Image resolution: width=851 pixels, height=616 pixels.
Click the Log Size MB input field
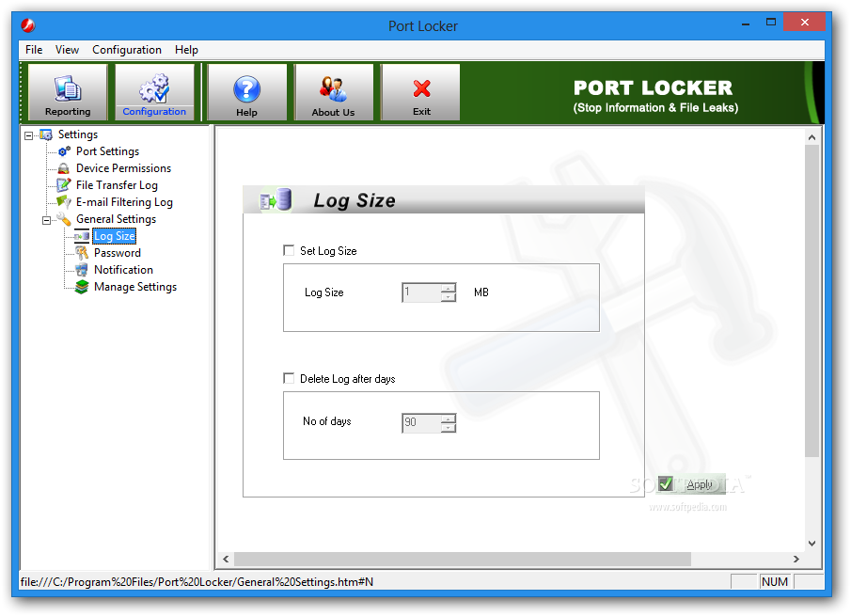(x=421, y=292)
